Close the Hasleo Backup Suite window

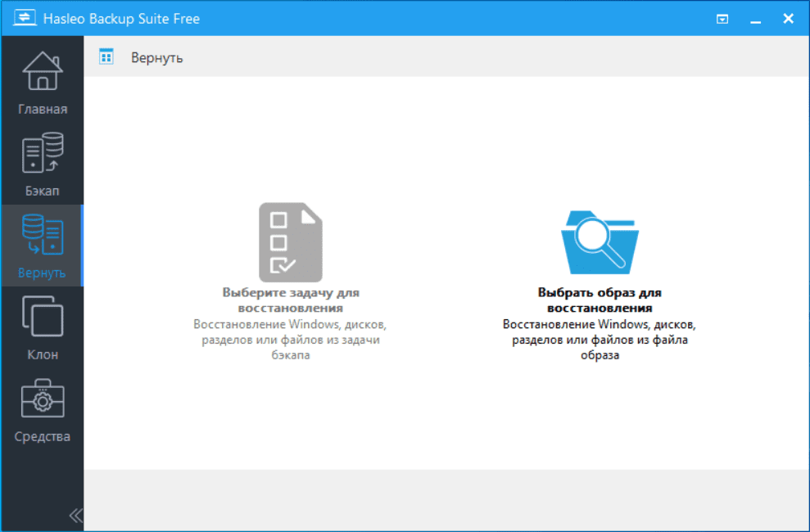click(789, 19)
